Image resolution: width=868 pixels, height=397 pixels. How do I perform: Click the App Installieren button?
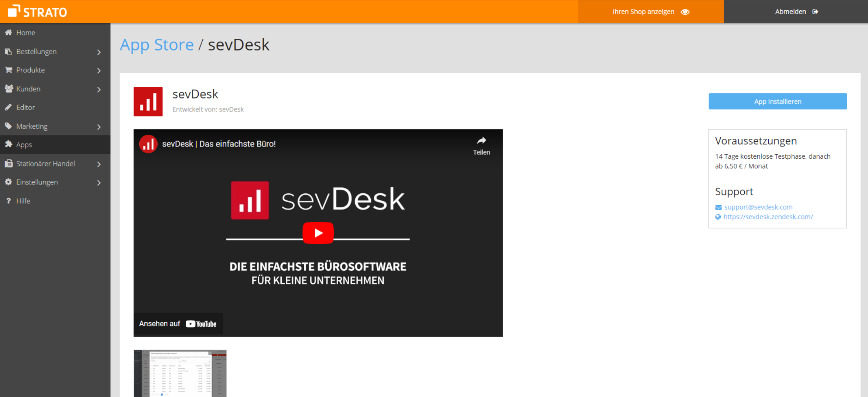[x=778, y=101]
